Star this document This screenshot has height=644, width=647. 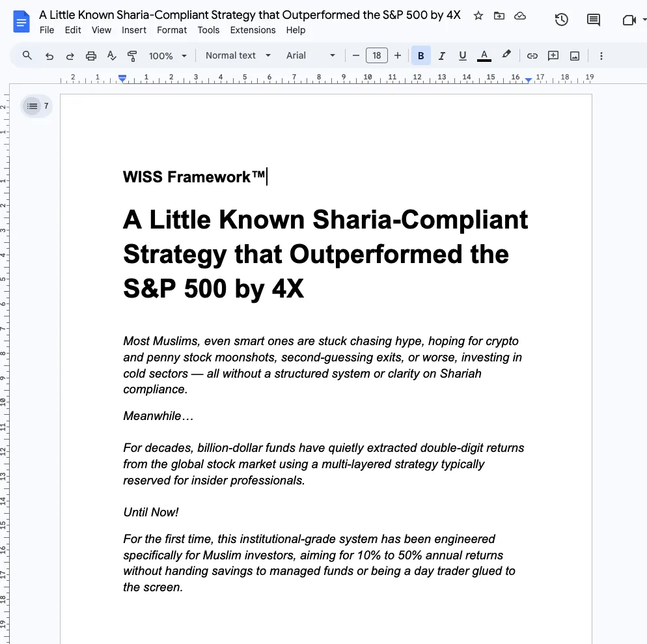478,16
